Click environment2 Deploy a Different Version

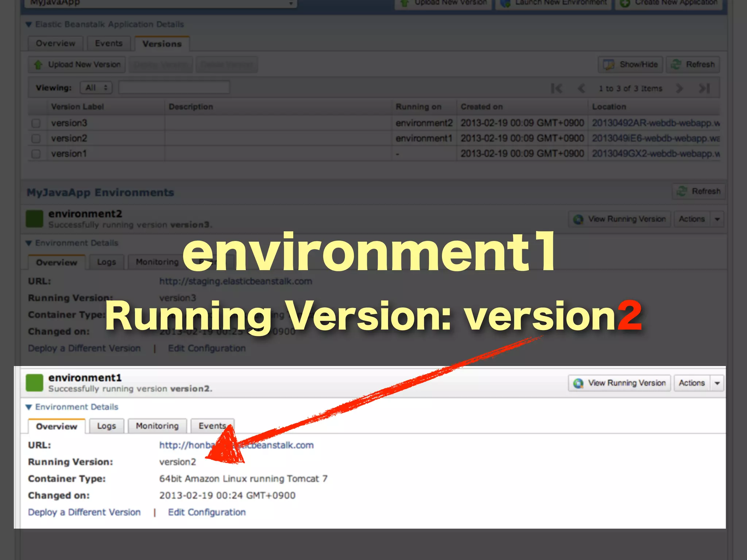[84, 348]
